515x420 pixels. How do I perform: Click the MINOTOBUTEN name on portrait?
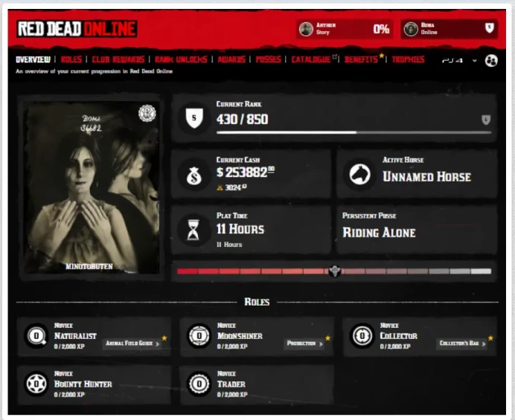pyautogui.click(x=89, y=266)
